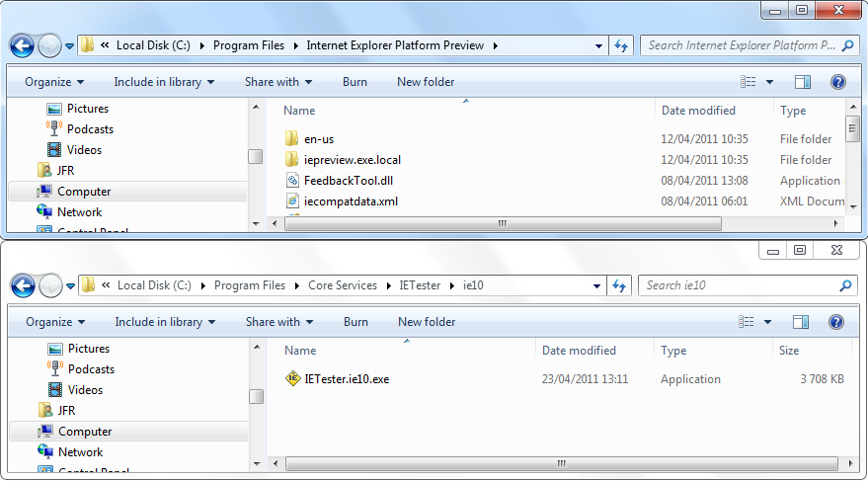Click sidebar scroll-down arrow in ie10 window

(x=257, y=464)
